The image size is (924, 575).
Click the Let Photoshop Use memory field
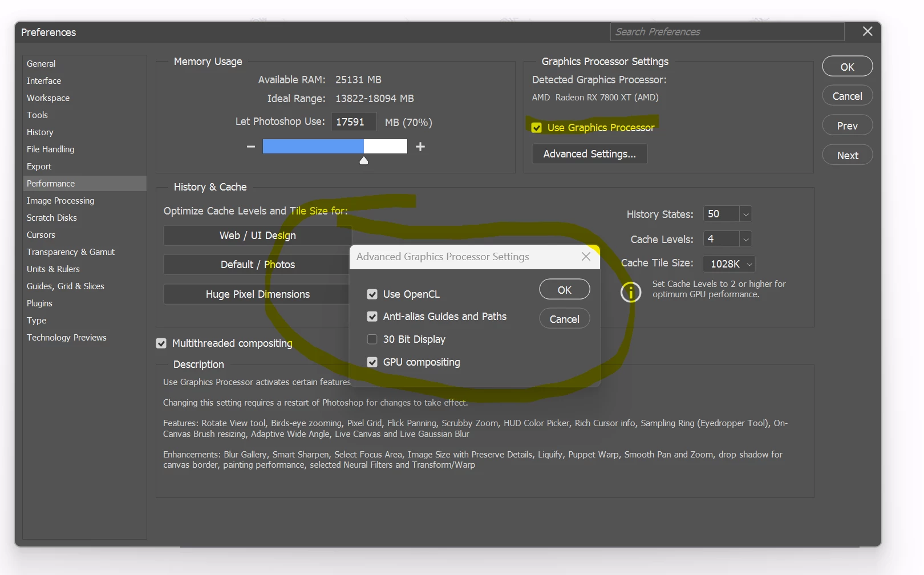354,122
